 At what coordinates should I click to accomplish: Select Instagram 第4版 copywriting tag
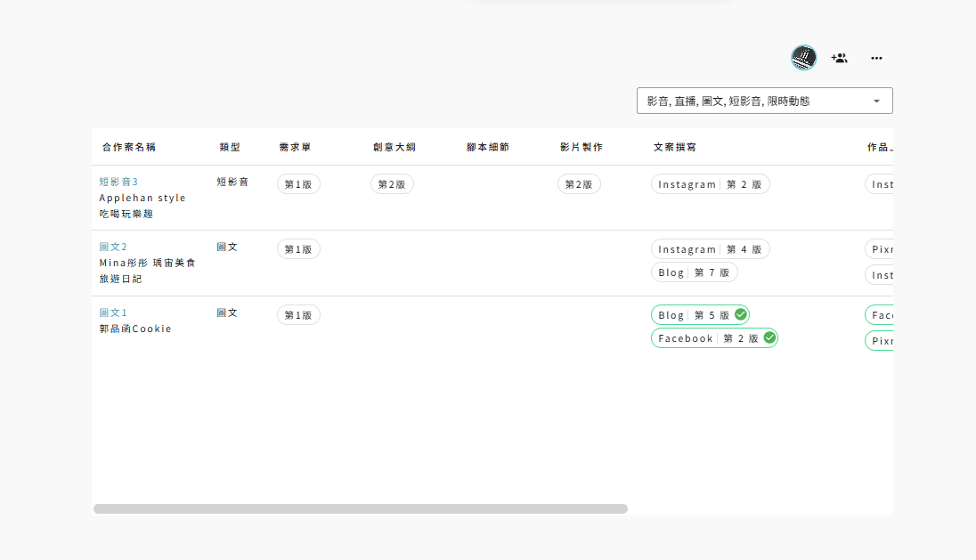710,249
